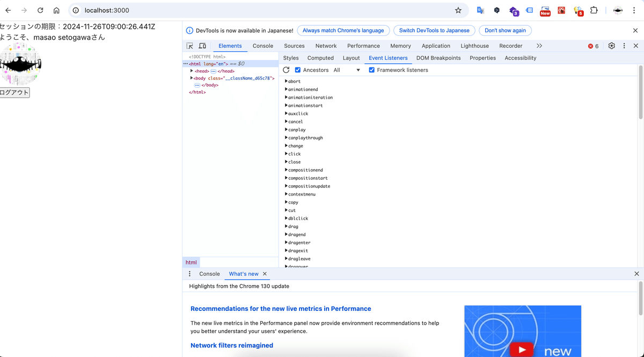The width and height of the screenshot is (644, 357).
Task: Expand the head element in the DOM tree
Action: tap(192, 71)
